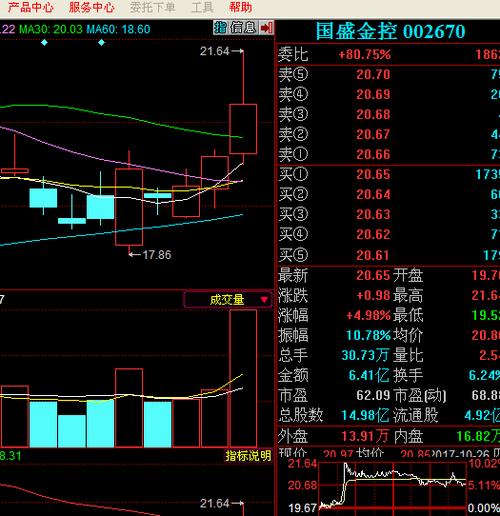
Task: Click the 指 indicator icon
Action: (x=220, y=28)
